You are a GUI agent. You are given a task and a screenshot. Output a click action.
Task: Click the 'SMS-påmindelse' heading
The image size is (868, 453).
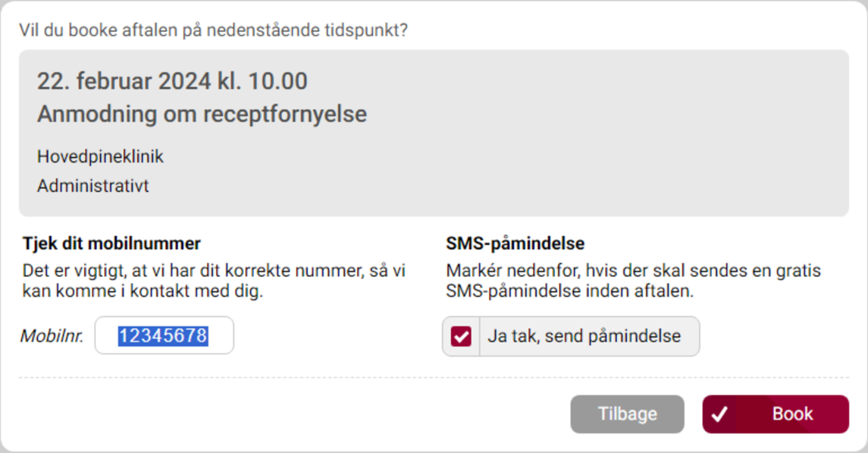(515, 244)
